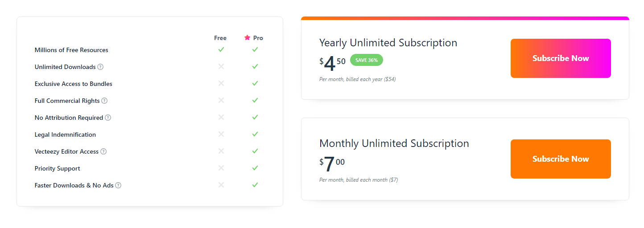Click Pro checkmark for Priority Support
The height and width of the screenshot is (228, 644).
click(255, 168)
